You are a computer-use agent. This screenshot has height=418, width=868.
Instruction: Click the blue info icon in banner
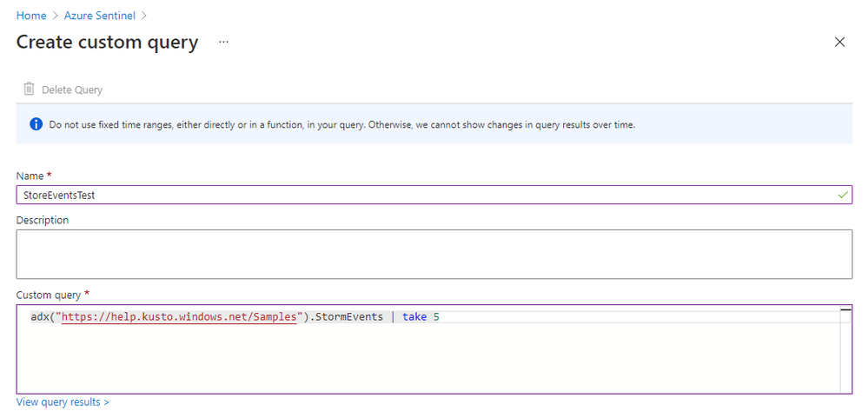(x=36, y=124)
